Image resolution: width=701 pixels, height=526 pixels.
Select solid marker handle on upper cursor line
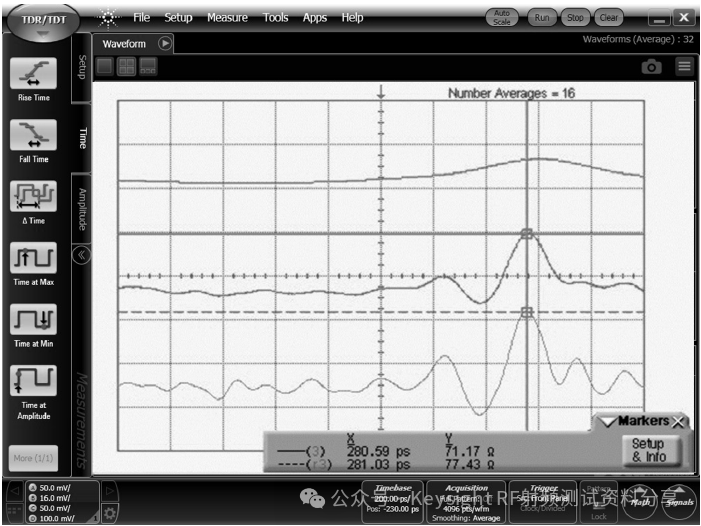click(x=527, y=234)
